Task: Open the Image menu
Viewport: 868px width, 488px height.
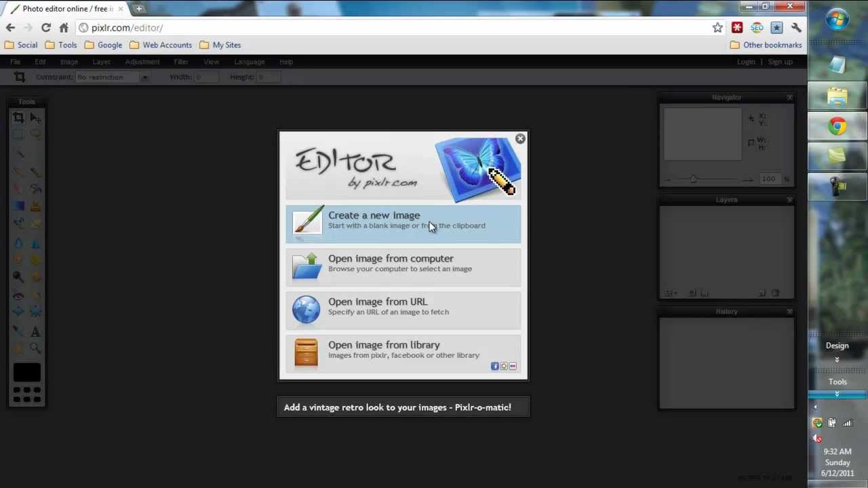Action: coord(69,62)
